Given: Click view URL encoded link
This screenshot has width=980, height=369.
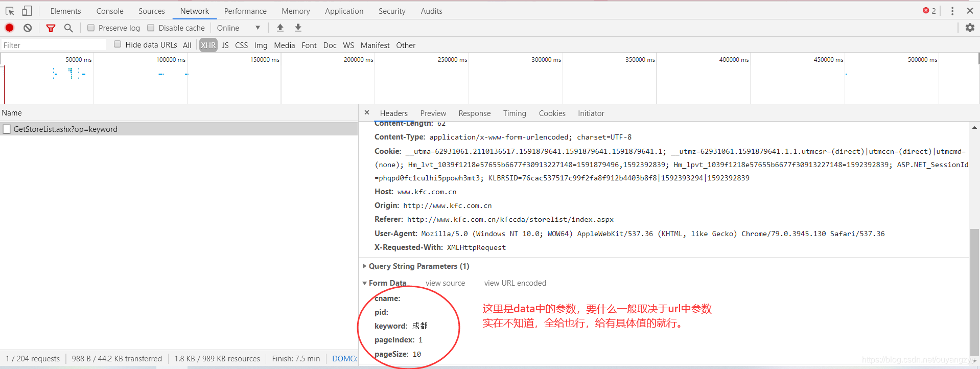Looking at the screenshot, I should tap(515, 283).
